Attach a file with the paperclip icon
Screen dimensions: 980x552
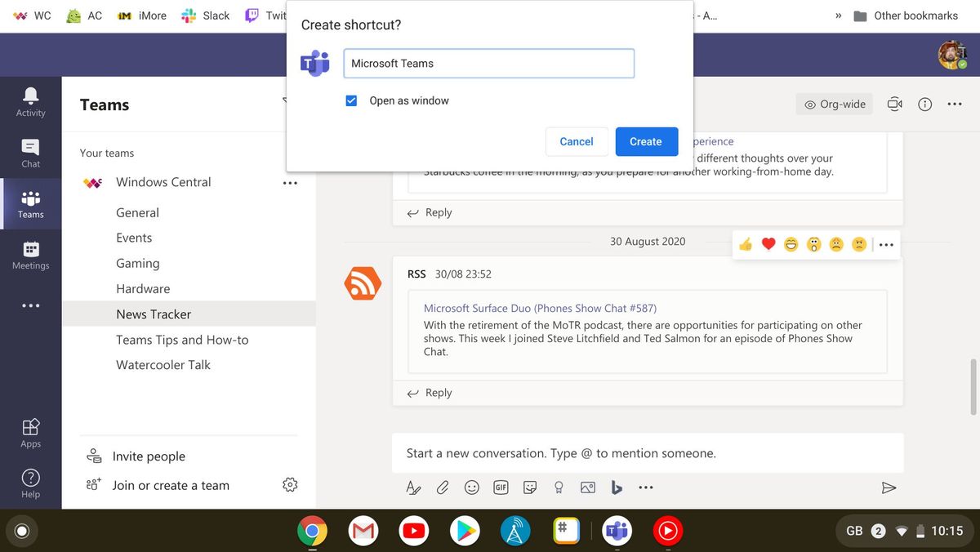(443, 487)
